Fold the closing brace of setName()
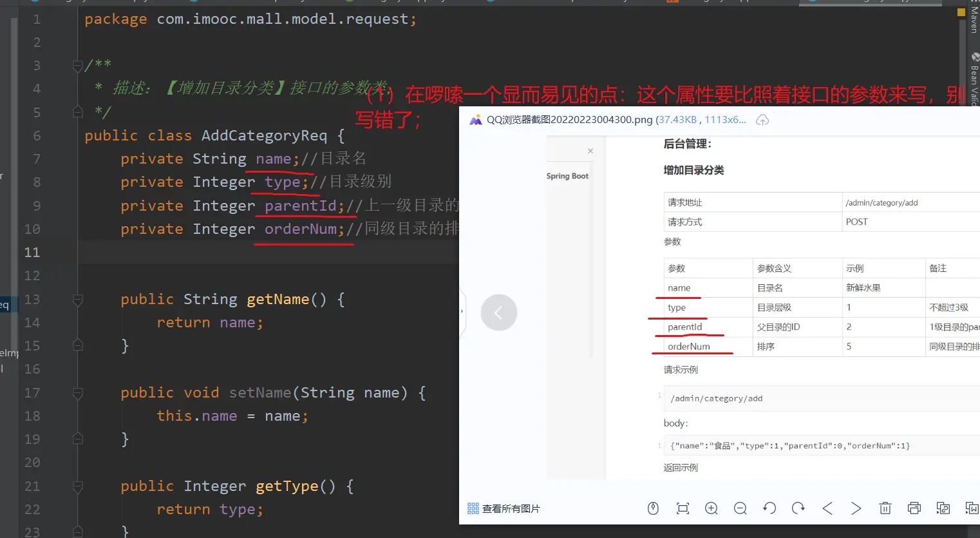Image resolution: width=980 pixels, height=538 pixels. tap(78, 439)
